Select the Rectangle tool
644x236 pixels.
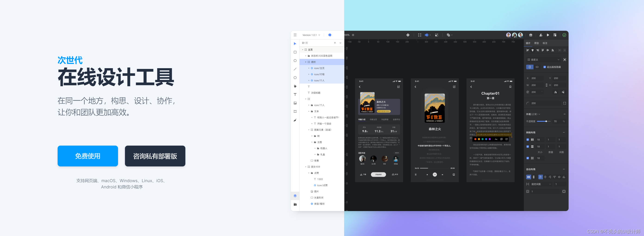click(295, 52)
